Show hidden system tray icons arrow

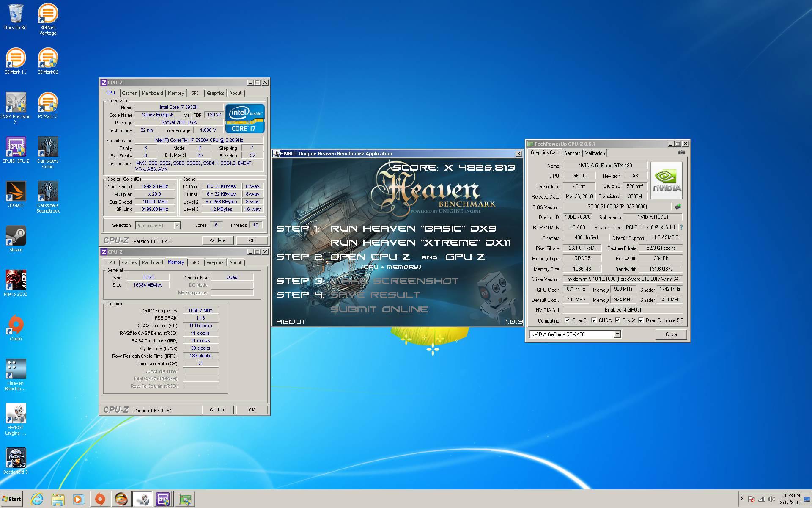742,499
